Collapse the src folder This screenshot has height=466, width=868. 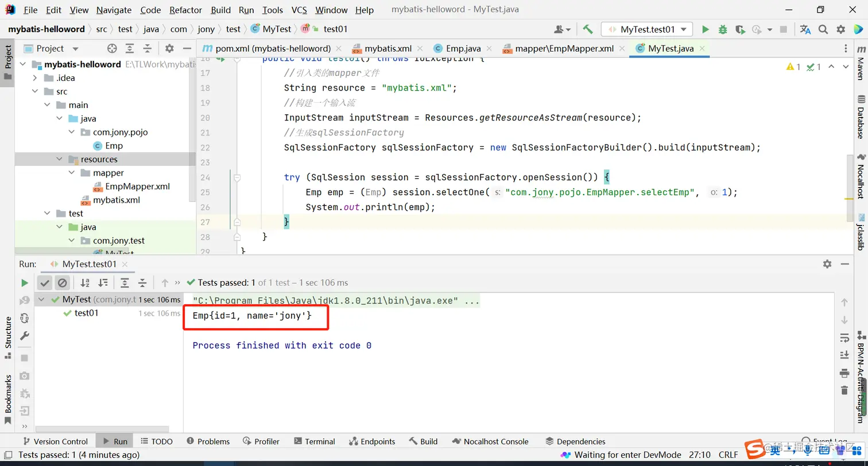click(x=35, y=91)
